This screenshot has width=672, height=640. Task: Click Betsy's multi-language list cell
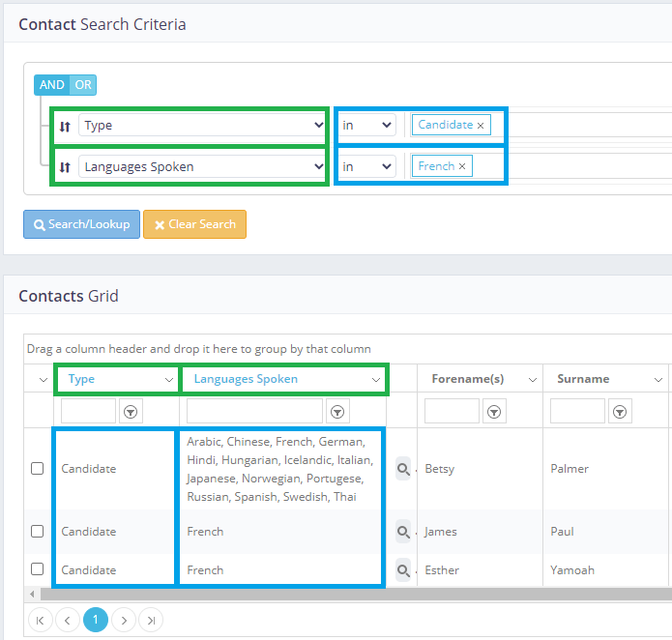click(279, 469)
